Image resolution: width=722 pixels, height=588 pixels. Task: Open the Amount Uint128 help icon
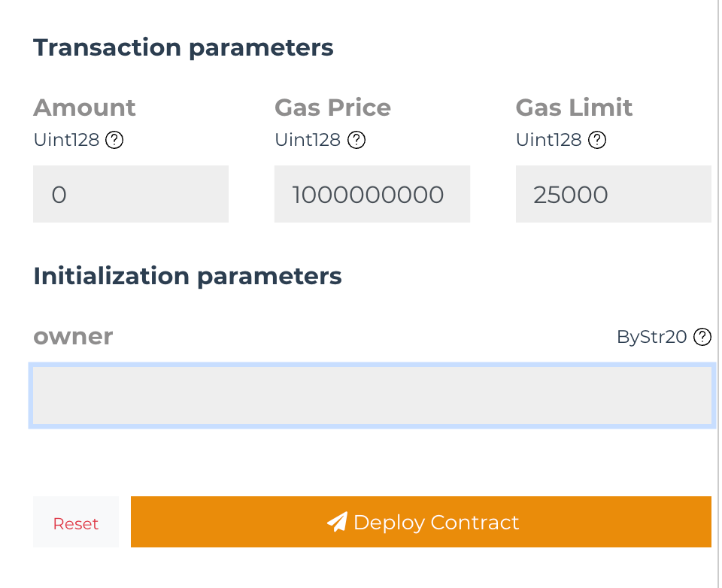click(114, 140)
